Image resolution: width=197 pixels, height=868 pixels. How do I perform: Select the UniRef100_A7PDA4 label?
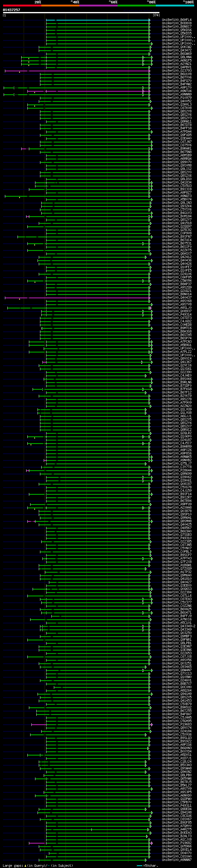point(176,132)
